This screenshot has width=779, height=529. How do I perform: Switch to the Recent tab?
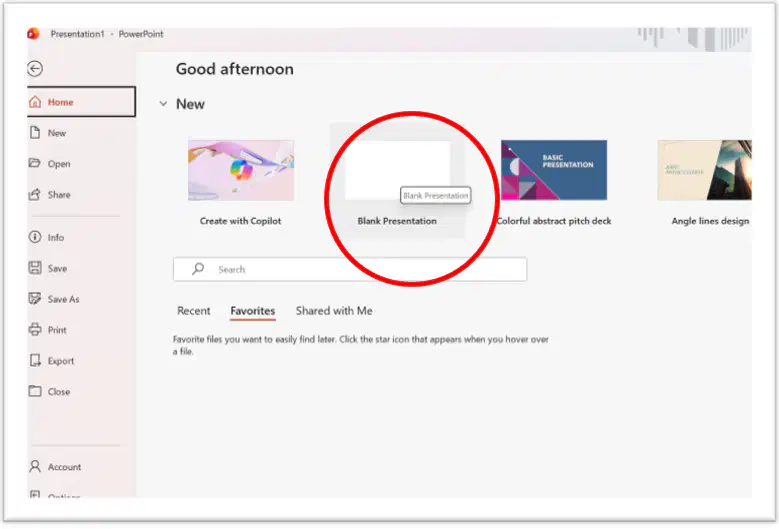click(194, 310)
